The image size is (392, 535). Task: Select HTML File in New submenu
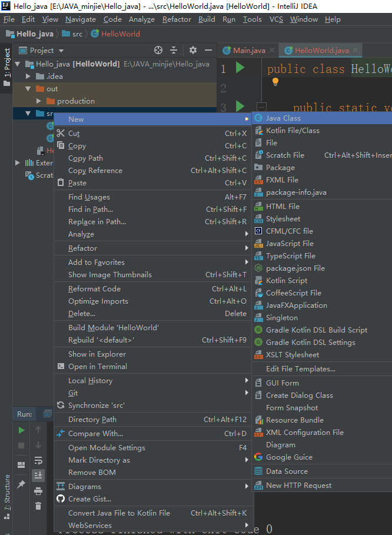322,207
